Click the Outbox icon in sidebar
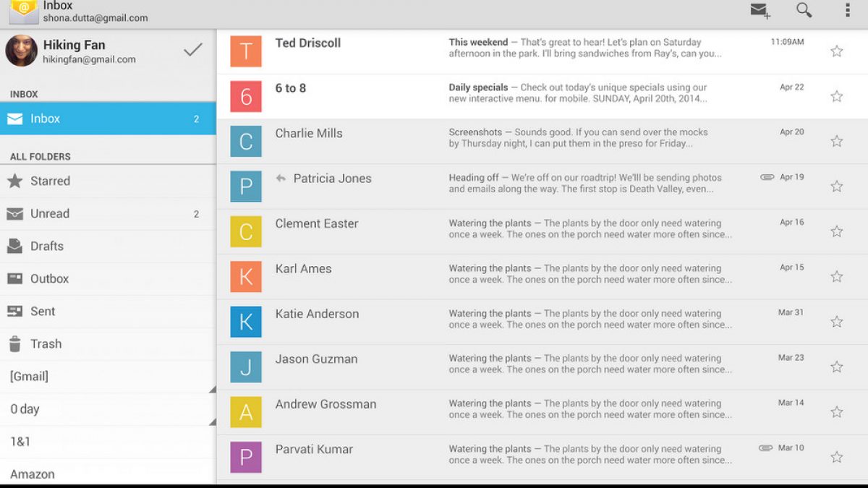The height and width of the screenshot is (488, 868). click(x=14, y=278)
